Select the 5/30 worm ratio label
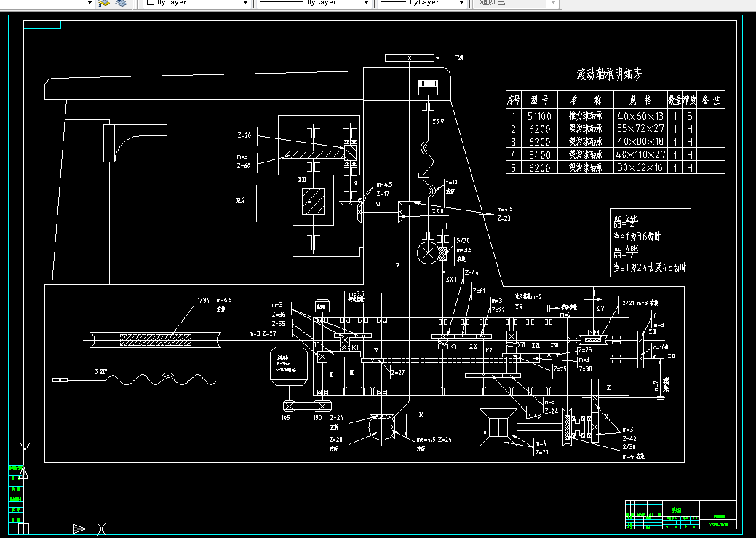Viewport: 756px width, 538px height. 463,240
